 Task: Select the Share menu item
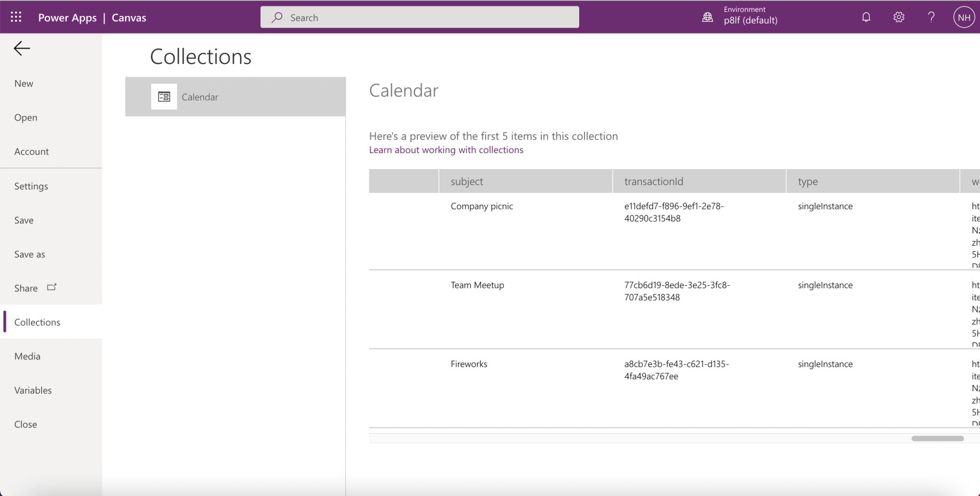pos(51,288)
